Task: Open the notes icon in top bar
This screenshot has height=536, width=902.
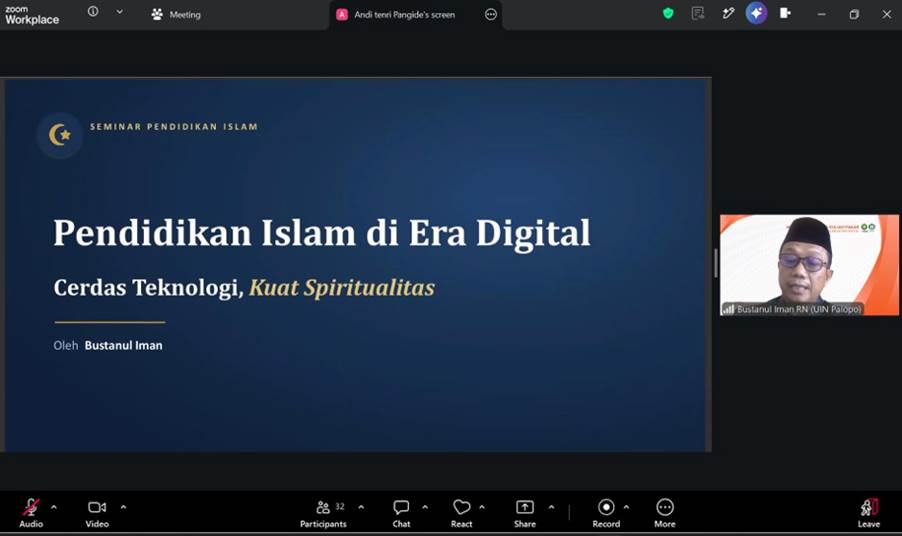Action: (698, 13)
